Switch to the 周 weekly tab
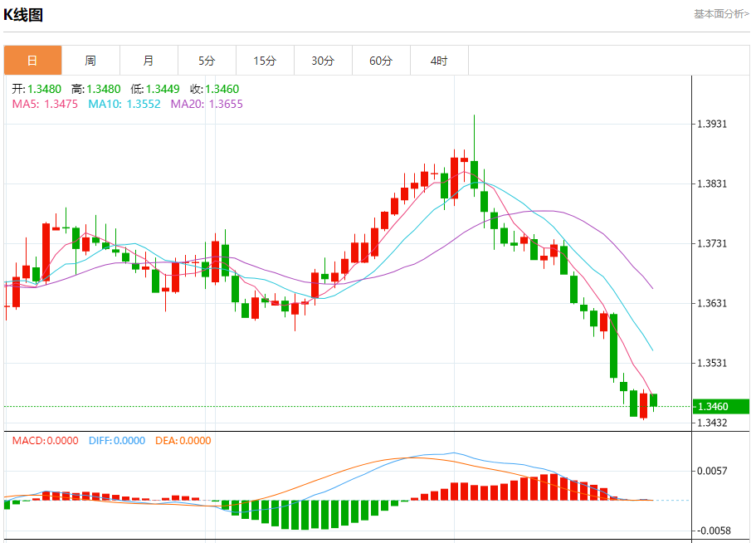 (x=90, y=61)
